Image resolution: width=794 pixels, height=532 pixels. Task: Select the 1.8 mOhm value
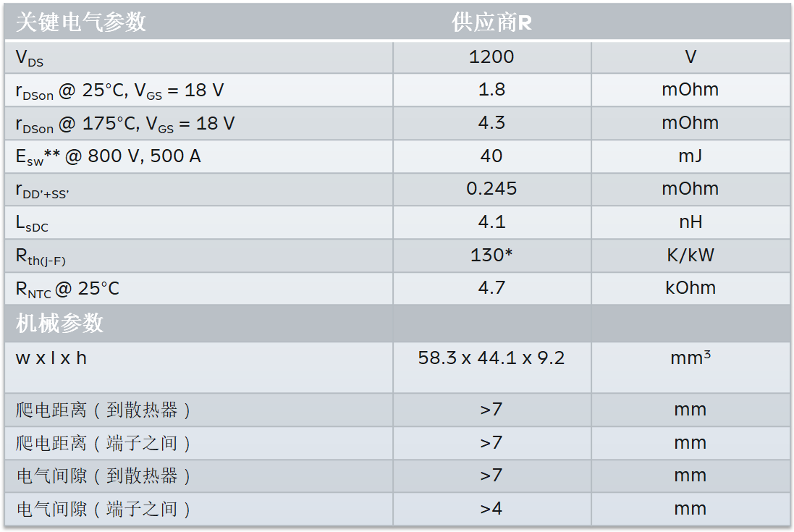pos(491,90)
